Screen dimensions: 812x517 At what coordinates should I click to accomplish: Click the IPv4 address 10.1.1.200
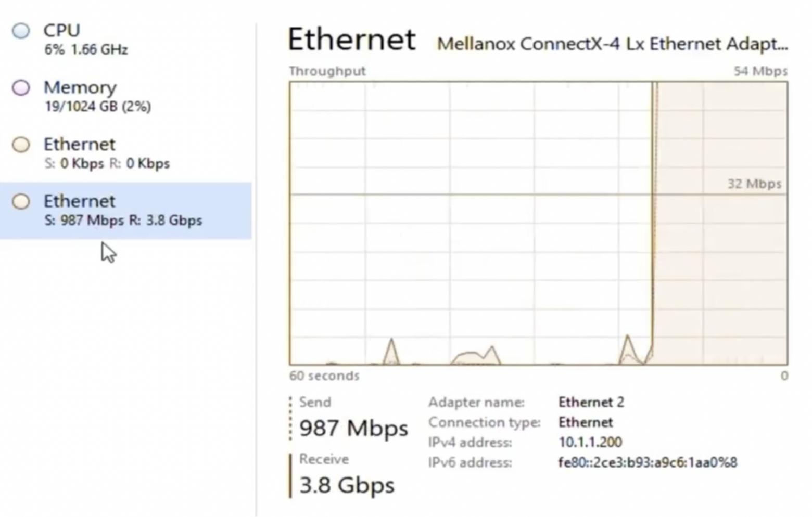(590, 442)
